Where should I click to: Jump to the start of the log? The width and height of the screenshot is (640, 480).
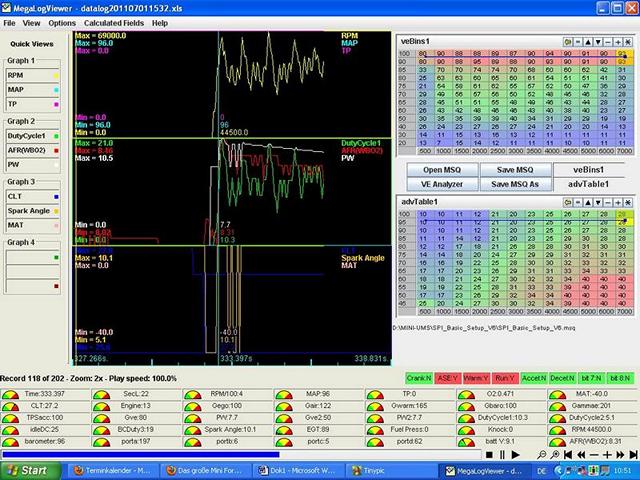[x=568, y=455]
